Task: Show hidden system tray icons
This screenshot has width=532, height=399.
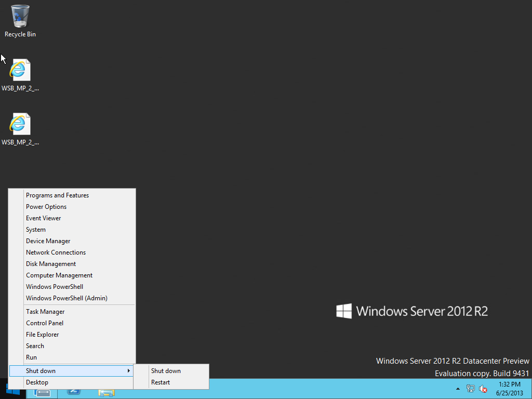Action: pos(458,389)
